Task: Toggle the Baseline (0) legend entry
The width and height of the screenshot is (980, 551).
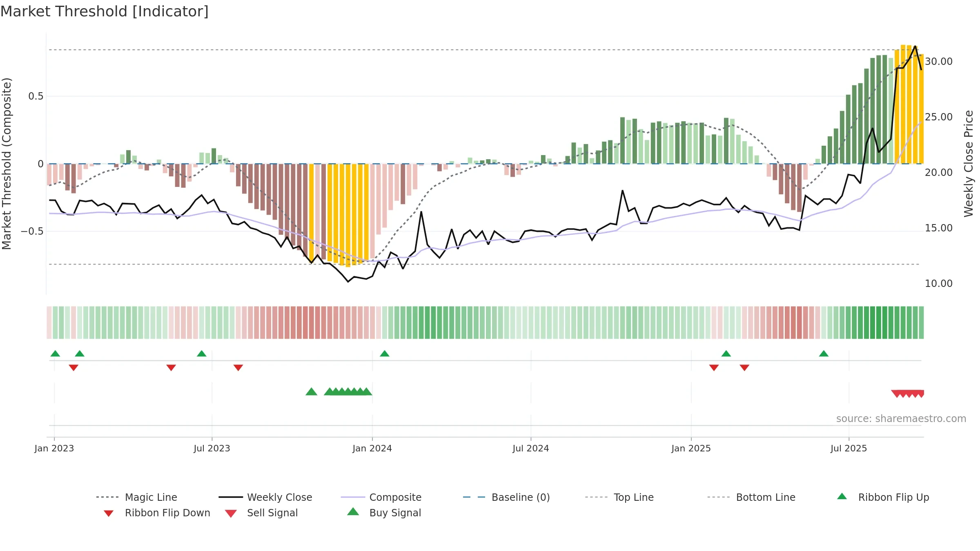Action: 506,497
